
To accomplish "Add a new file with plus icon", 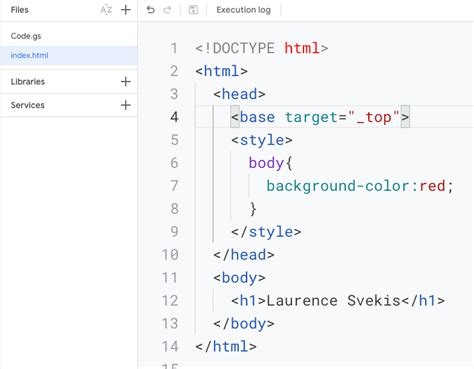I will tap(126, 10).
